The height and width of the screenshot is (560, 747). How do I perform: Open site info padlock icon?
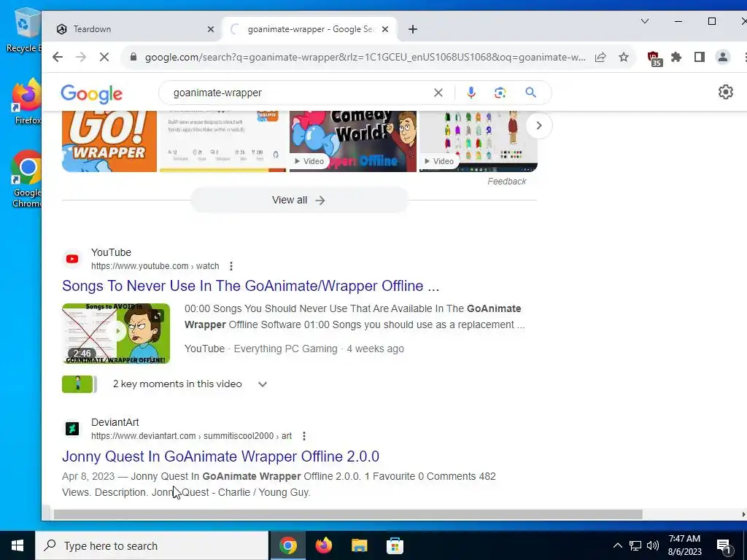click(133, 57)
